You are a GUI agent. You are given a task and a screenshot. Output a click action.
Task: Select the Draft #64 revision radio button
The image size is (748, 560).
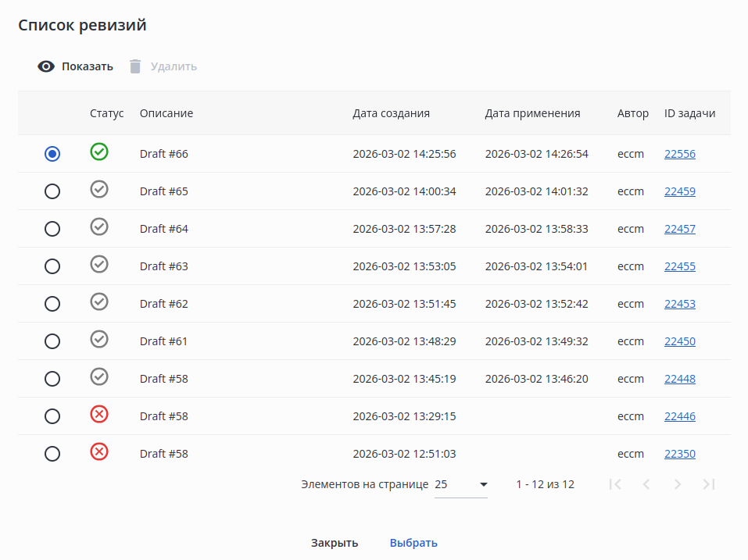(x=52, y=229)
